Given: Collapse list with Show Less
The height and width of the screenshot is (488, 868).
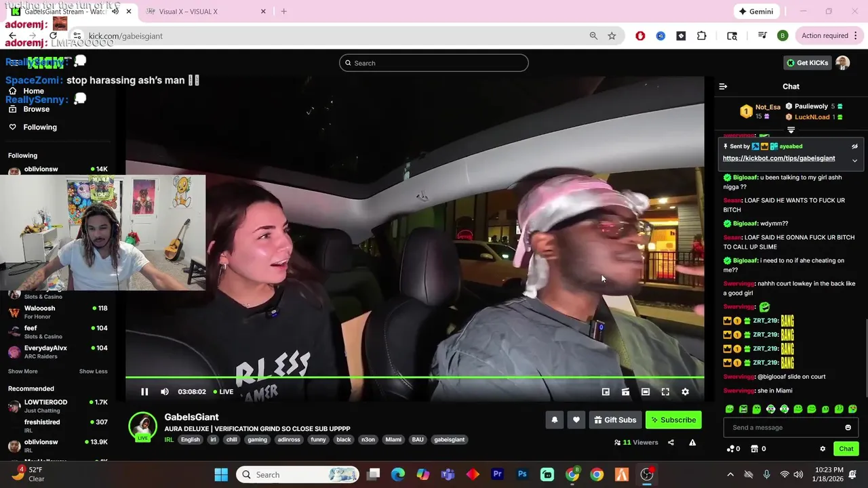Looking at the screenshot, I should [93, 371].
